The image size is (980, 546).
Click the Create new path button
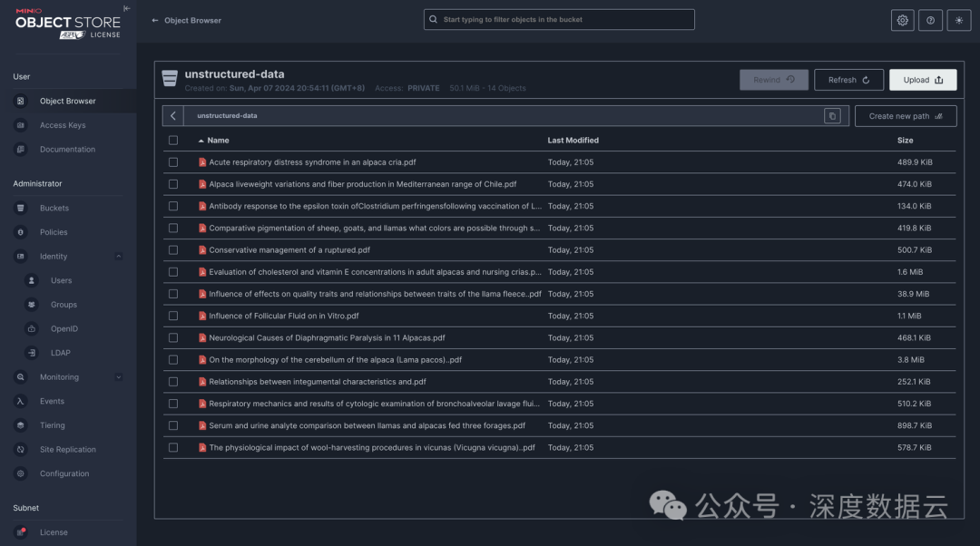pos(905,116)
